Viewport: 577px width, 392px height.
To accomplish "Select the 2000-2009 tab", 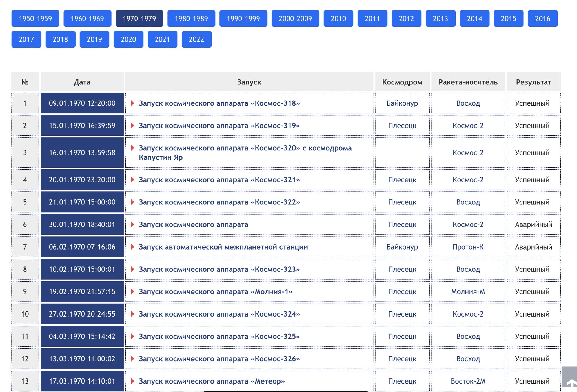I will [x=295, y=19].
